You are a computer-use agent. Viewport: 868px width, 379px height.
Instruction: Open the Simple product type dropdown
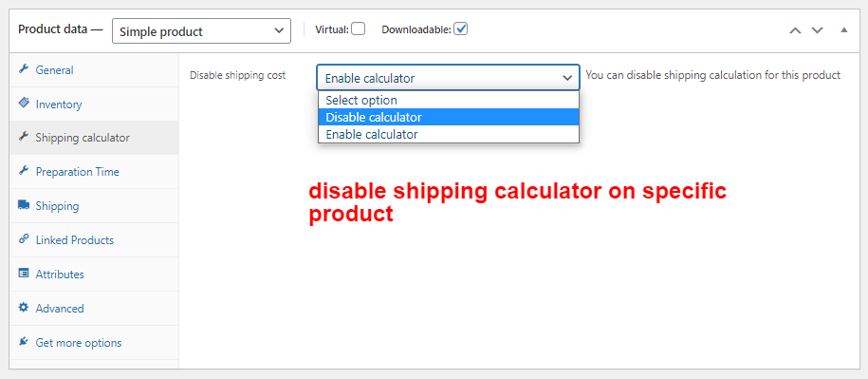[x=201, y=31]
